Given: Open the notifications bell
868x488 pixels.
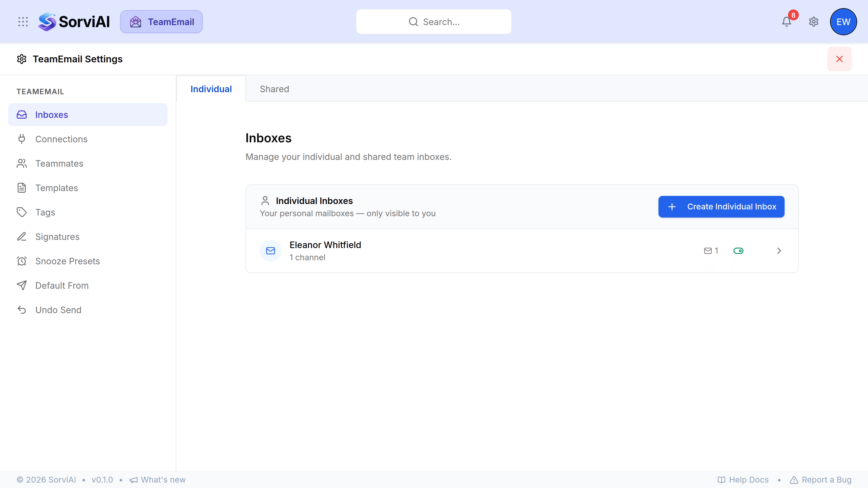Looking at the screenshot, I should tap(786, 22).
